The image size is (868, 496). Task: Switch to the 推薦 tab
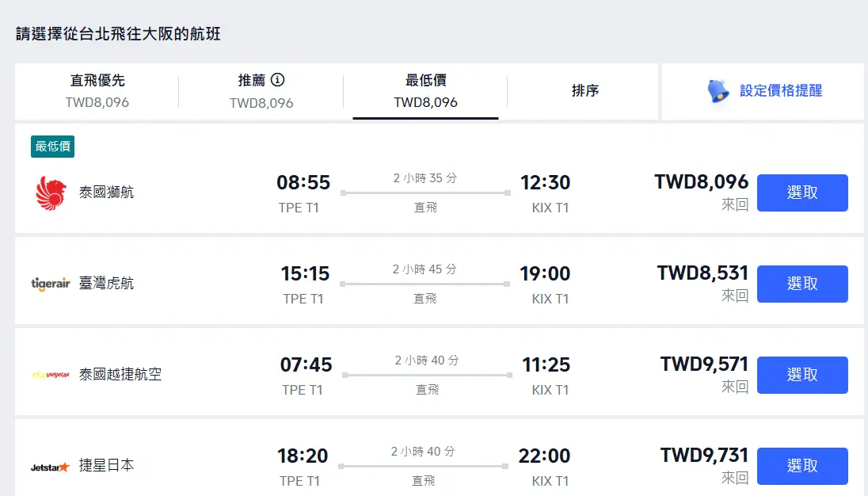tap(261, 90)
